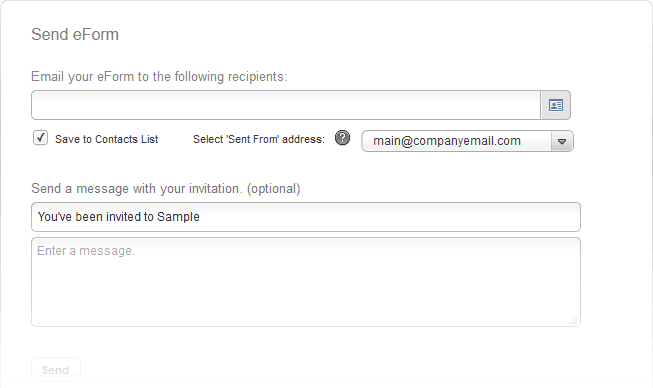
Task: Click the 'Email your eForm to the following recipients' label
Action: [x=159, y=77]
